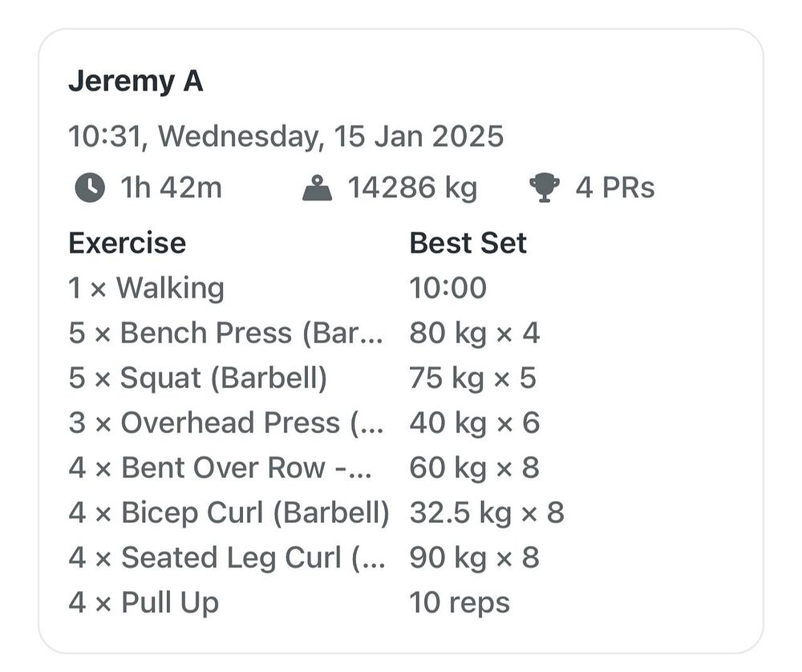802x672 pixels.
Task: Click the weight volume icon
Action: click(318, 189)
